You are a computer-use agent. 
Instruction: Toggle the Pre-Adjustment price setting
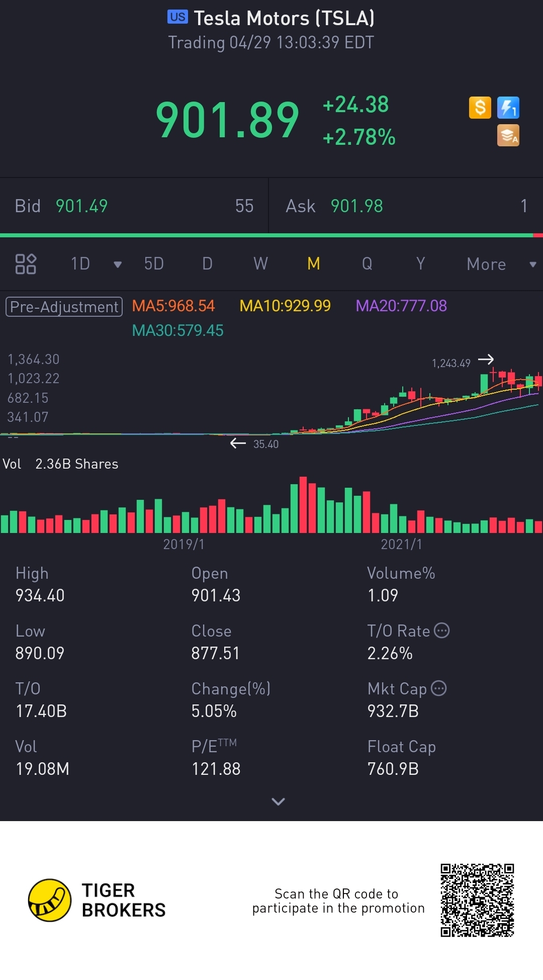[64, 307]
